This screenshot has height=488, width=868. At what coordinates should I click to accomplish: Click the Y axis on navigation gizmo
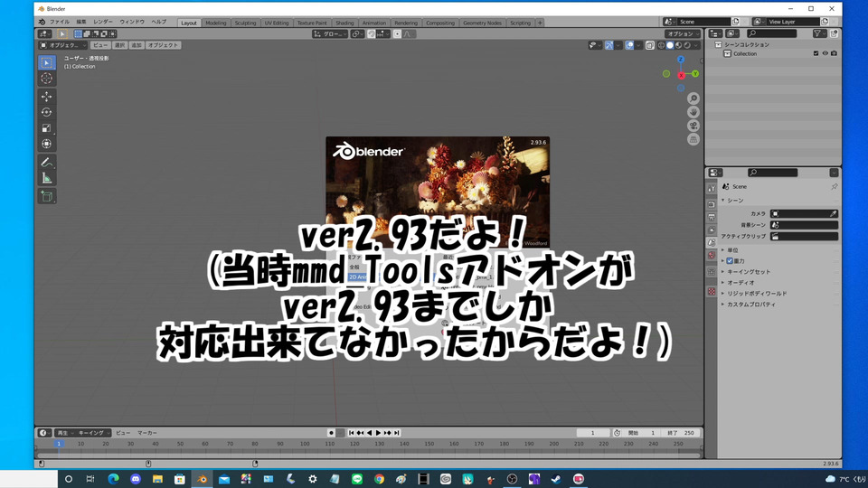[694, 73]
